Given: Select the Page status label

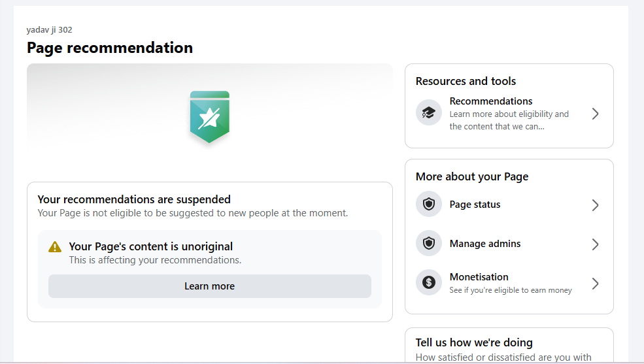Looking at the screenshot, I should (x=475, y=205).
